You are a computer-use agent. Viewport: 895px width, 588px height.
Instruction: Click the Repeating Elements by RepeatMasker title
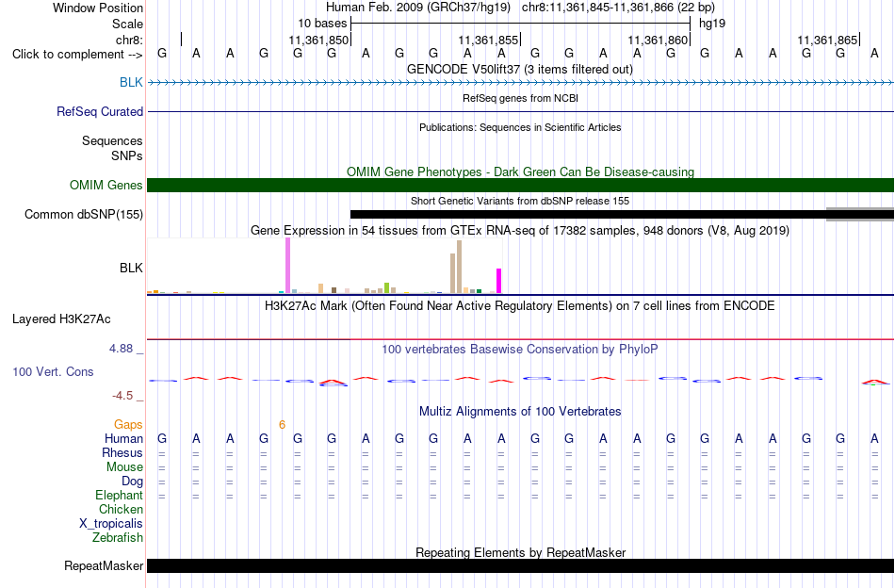(521, 552)
